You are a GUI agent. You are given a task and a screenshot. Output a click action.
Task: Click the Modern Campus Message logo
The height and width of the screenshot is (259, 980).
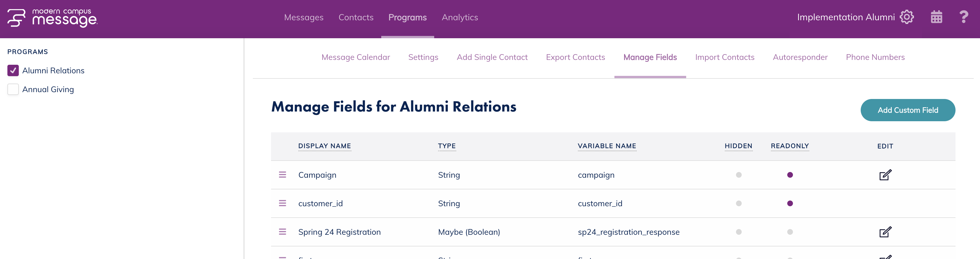coord(52,17)
